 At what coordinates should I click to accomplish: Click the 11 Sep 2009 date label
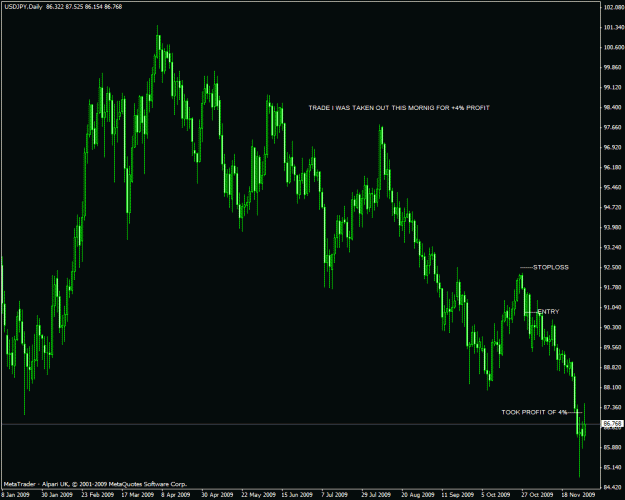click(458, 495)
